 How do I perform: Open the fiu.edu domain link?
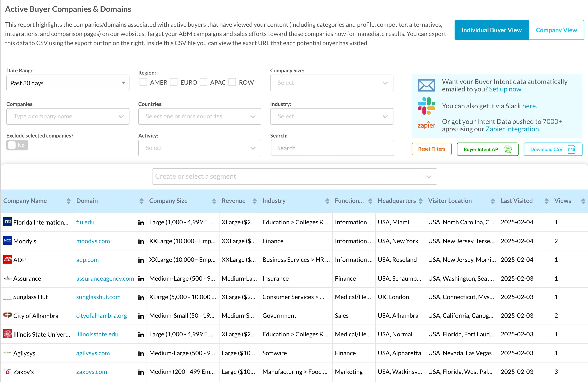coord(85,222)
